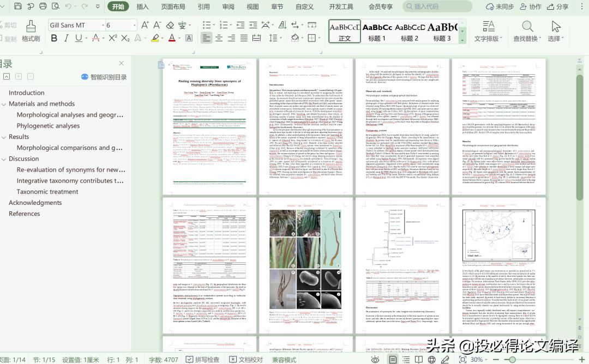Collapse the Materials and methods outline node
Viewport: 589px width, 364px height.
point(4,104)
